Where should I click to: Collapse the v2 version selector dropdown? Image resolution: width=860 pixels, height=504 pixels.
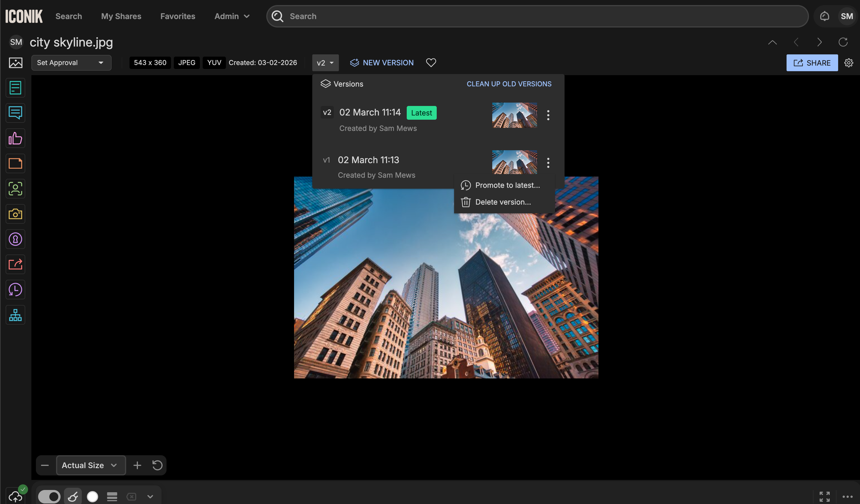pyautogui.click(x=325, y=63)
